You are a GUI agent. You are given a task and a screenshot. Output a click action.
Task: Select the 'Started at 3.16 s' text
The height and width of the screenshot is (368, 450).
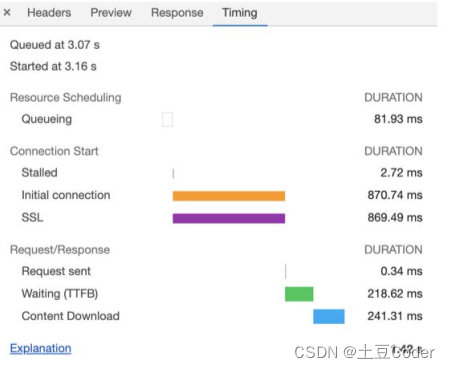click(53, 66)
